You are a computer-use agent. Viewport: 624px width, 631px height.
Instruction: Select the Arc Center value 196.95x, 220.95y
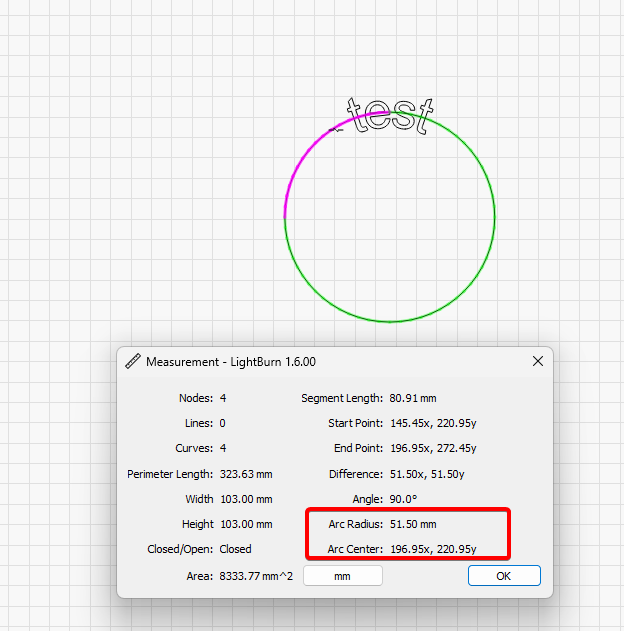(433, 549)
